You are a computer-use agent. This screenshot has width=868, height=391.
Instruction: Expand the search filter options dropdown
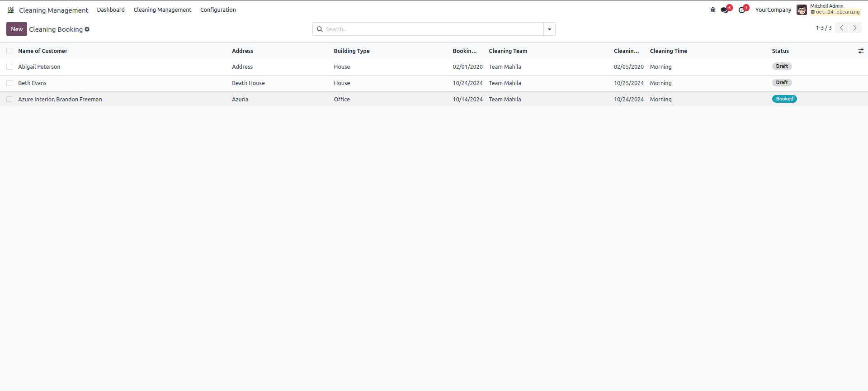549,29
